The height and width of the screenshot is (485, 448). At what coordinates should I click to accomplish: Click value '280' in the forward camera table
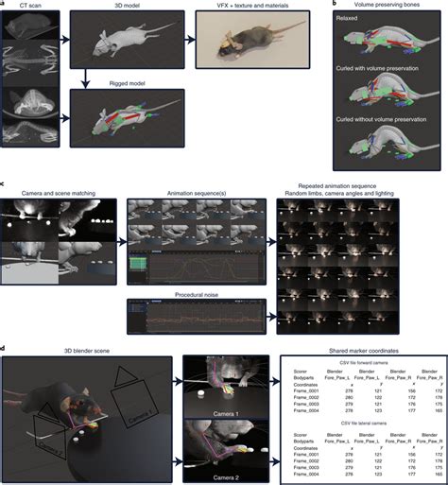pos(349,397)
